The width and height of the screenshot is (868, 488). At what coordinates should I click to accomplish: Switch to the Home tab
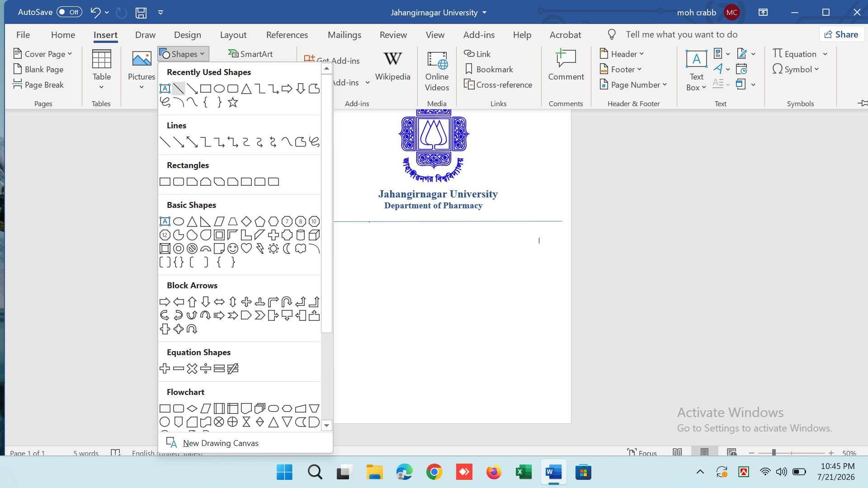(x=63, y=35)
